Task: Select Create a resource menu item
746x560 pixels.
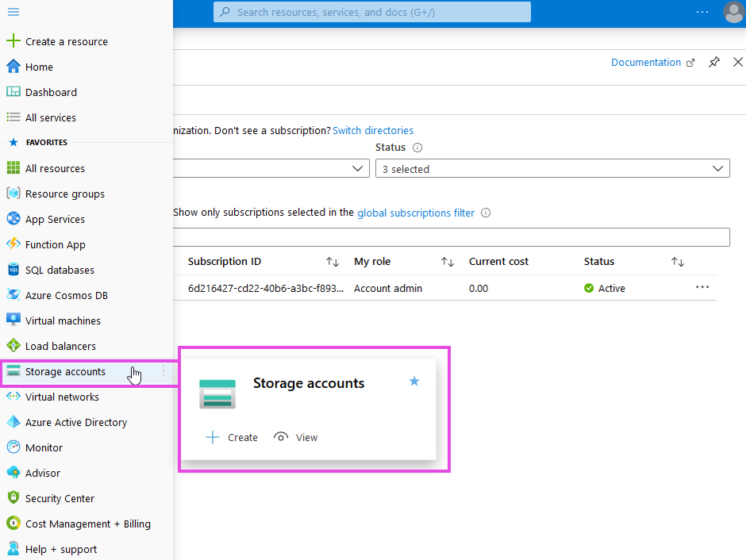Action: (67, 41)
